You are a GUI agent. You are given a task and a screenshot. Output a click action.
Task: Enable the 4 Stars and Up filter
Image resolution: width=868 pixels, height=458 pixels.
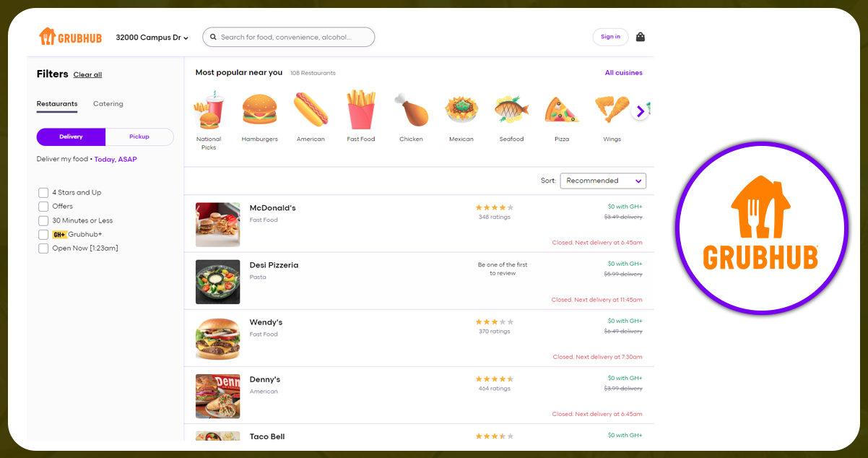[44, 193]
